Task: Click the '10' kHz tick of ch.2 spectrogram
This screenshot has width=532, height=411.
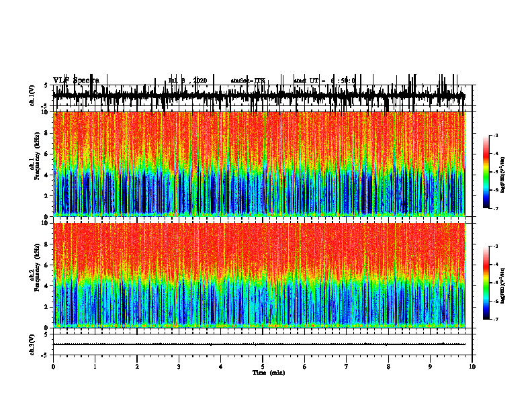Action: (46, 224)
